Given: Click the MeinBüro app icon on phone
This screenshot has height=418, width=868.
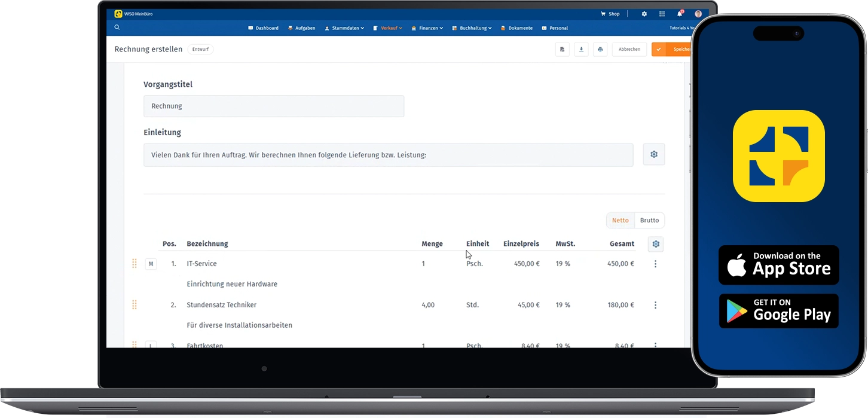Looking at the screenshot, I should point(778,156).
